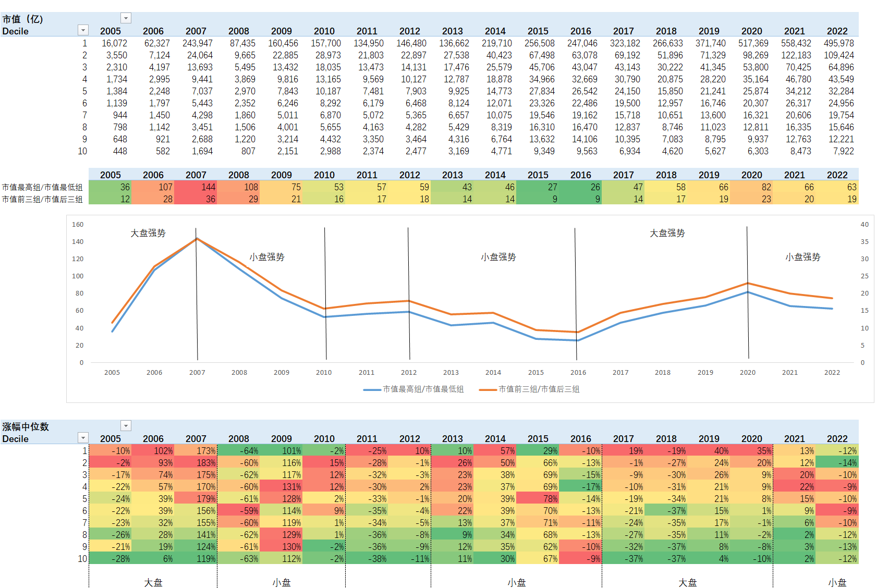Select the cell containing 495,978
Viewport: 889px width, 588px height.
[x=838, y=43]
